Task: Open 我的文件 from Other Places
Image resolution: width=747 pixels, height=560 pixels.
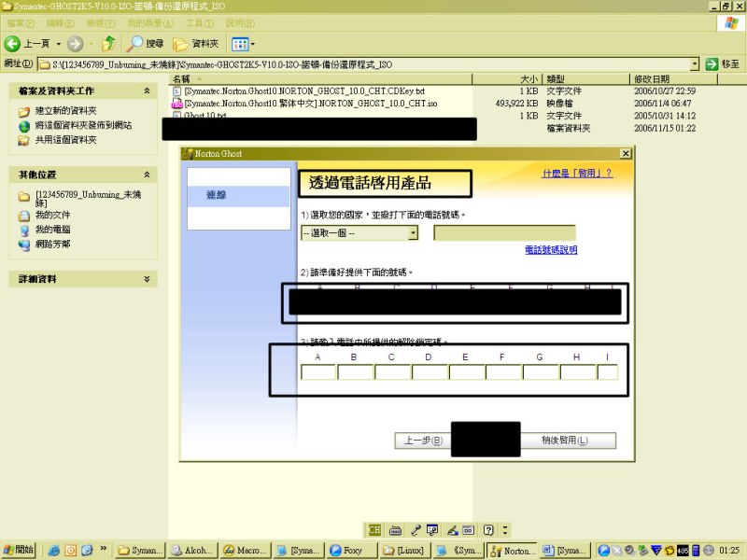Action: pyautogui.click(x=52, y=215)
